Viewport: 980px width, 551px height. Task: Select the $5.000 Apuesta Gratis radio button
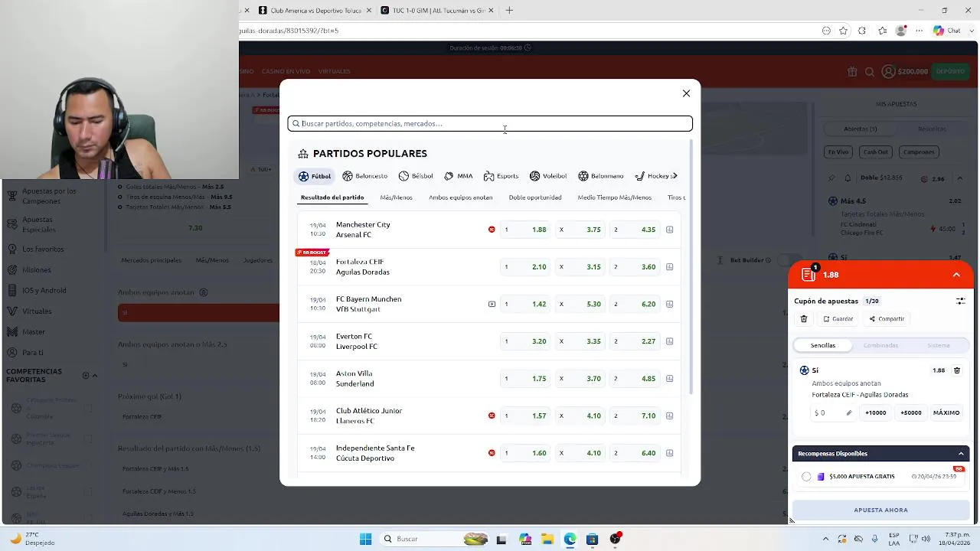click(x=806, y=477)
